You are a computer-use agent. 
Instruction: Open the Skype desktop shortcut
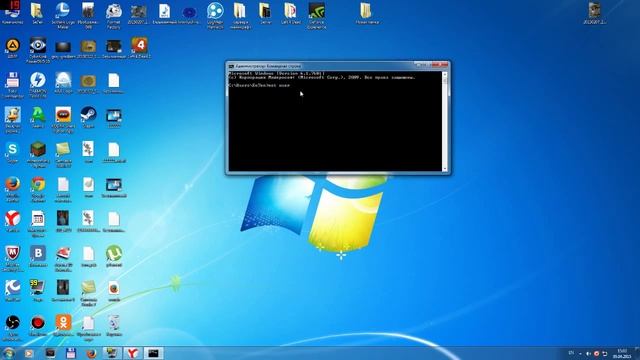point(13,150)
